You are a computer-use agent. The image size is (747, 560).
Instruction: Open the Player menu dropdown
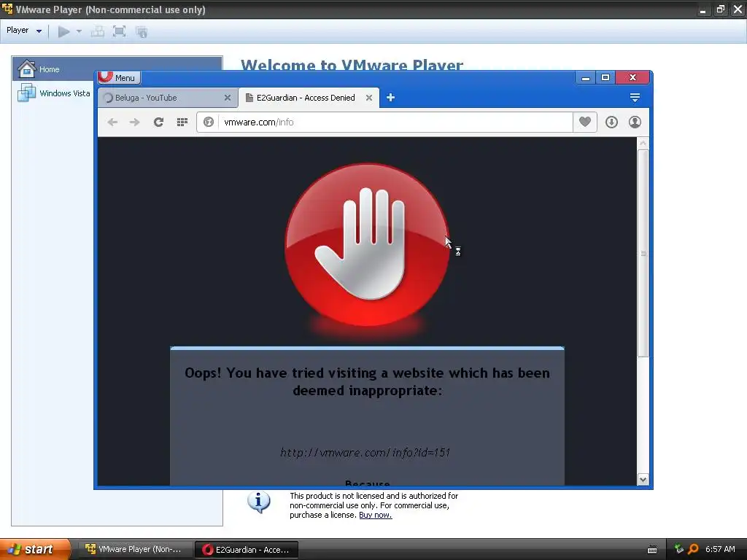[x=24, y=31]
